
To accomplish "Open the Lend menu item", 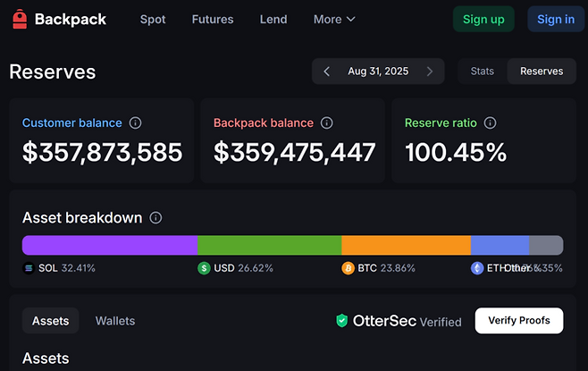I will pyautogui.click(x=273, y=19).
